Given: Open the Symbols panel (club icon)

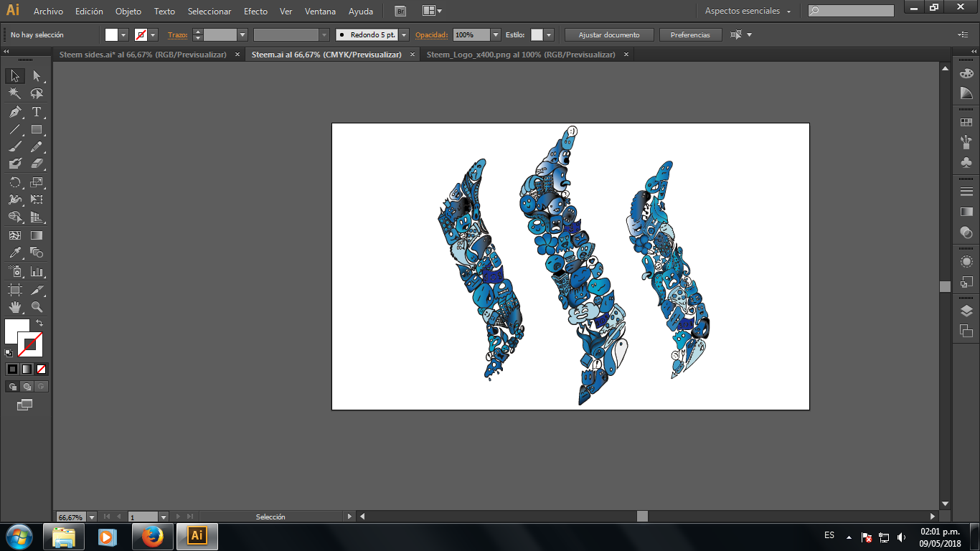Looking at the screenshot, I should tap(966, 162).
